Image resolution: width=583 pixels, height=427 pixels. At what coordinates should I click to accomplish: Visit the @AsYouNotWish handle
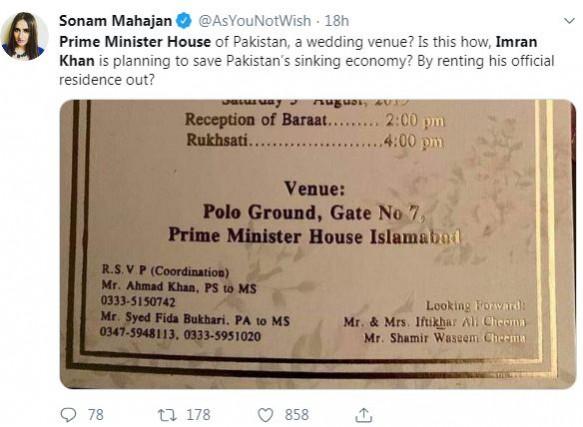[254, 21]
